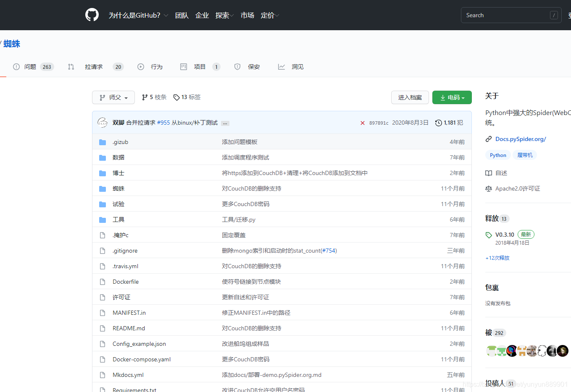Screen dimensions: 571x392
Task: Go to 团队 in top navigation
Action: pyautogui.click(x=182, y=15)
